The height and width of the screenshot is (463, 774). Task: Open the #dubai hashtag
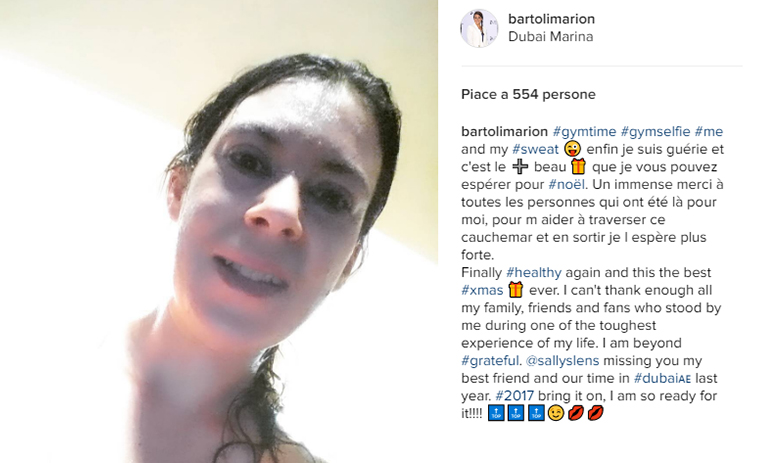coord(662,379)
